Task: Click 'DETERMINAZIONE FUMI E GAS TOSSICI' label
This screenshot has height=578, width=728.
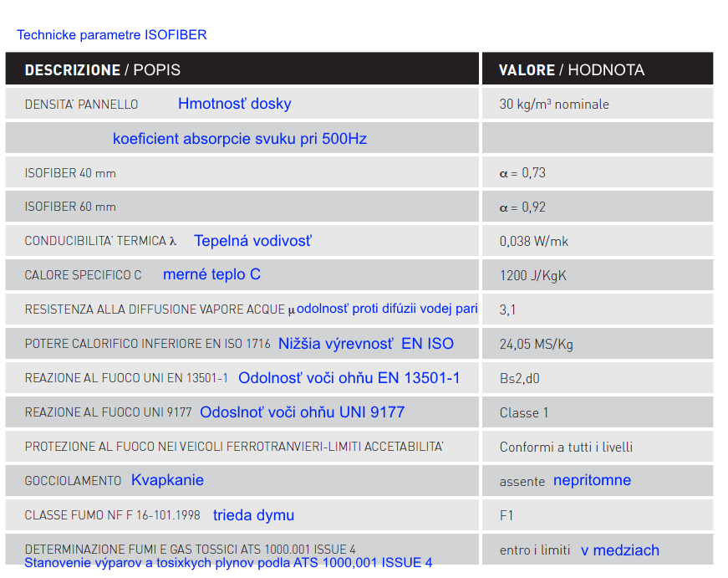Action: (x=191, y=550)
